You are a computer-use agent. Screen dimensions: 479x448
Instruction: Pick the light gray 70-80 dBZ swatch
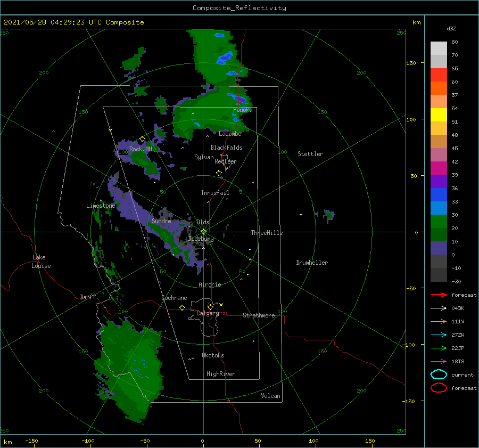pyautogui.click(x=439, y=48)
